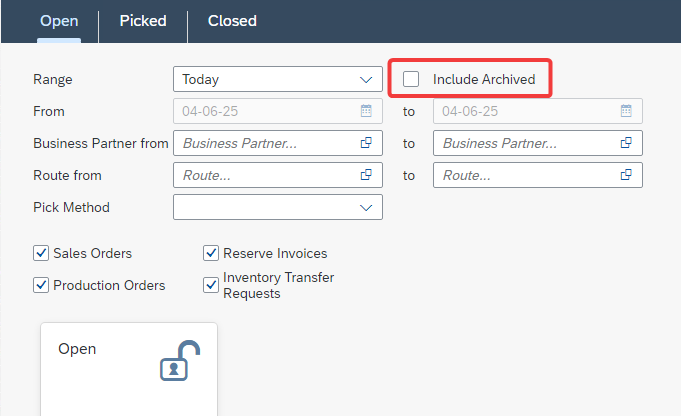Expand the Range dropdown arrow
Image resolution: width=681 pixels, height=416 pixels.
point(365,79)
